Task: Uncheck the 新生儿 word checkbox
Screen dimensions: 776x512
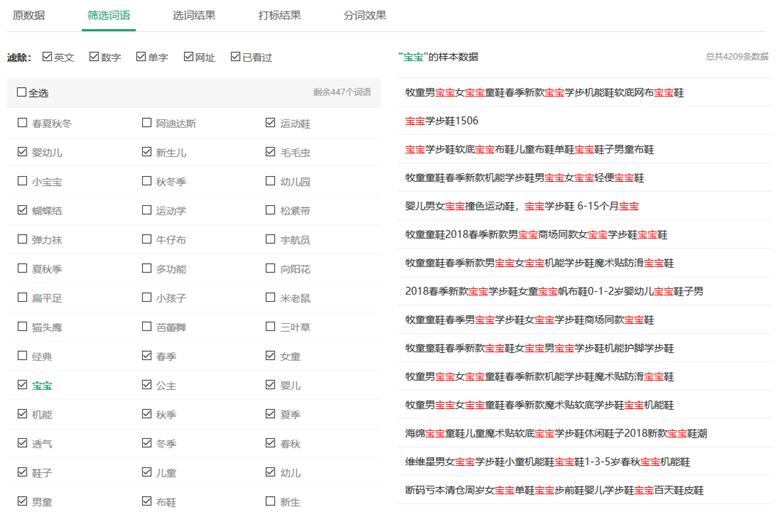Action: click(146, 151)
